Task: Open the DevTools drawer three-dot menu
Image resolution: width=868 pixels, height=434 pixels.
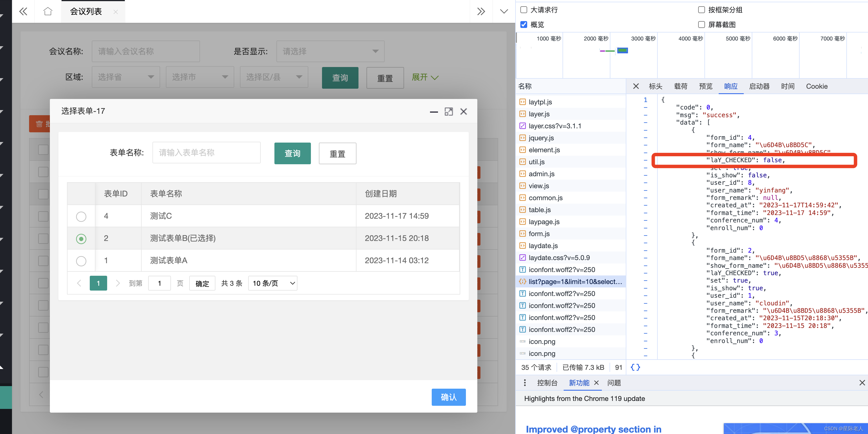Action: (525, 383)
